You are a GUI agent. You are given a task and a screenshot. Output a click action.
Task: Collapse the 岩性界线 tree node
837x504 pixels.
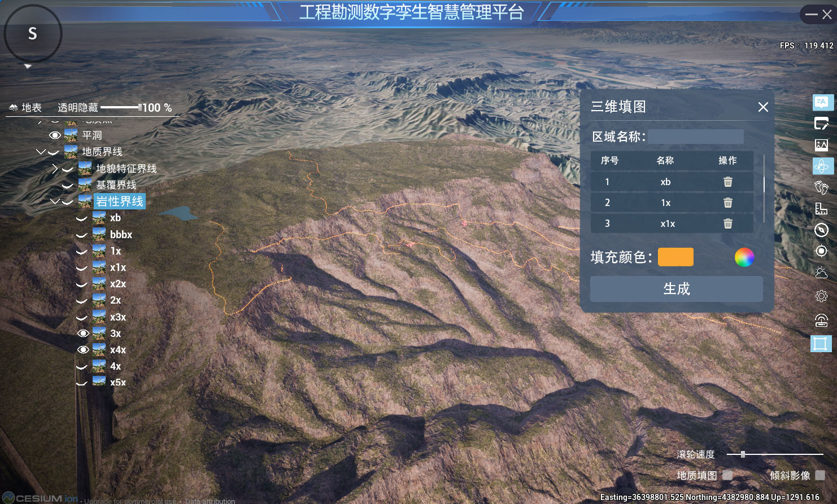click(55, 201)
